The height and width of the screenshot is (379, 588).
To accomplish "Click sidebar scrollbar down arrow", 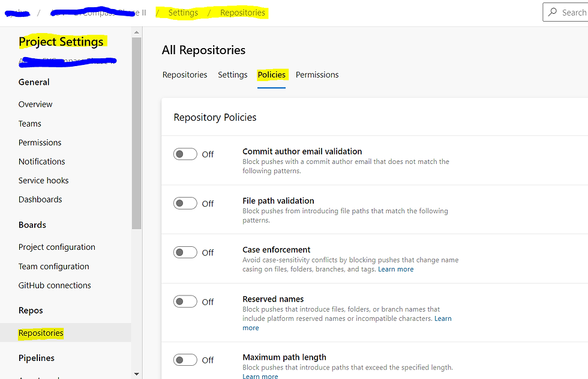I will pos(137,374).
